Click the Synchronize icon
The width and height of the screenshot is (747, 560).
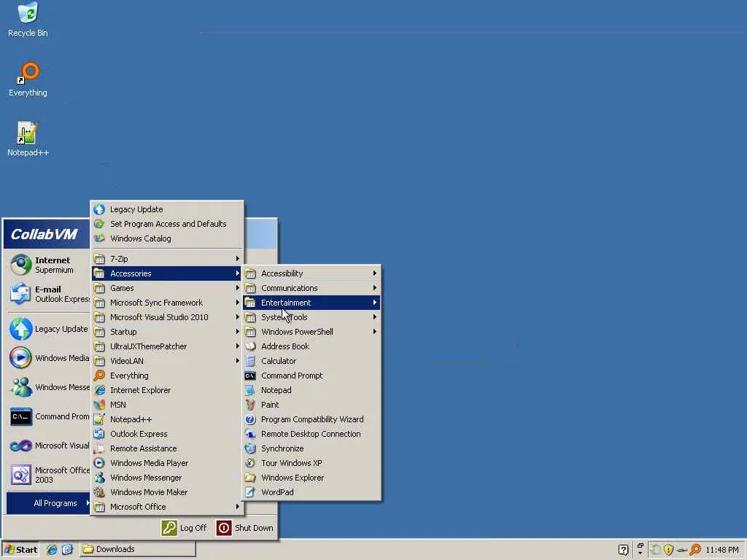250,448
